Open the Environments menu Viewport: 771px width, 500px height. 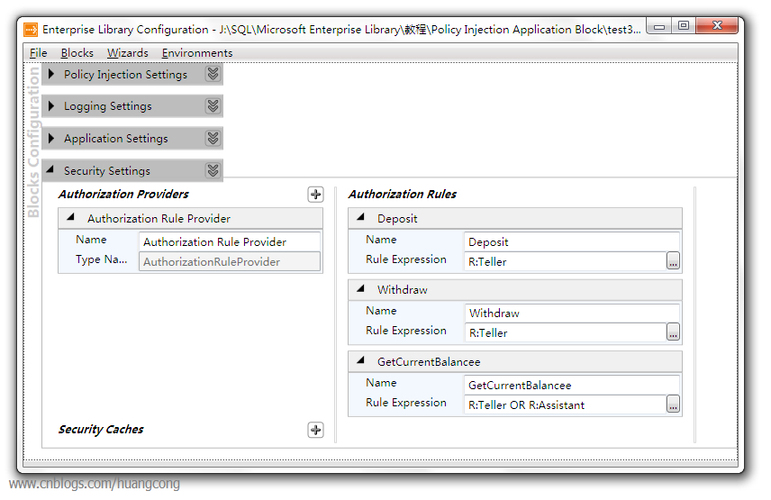pos(197,53)
